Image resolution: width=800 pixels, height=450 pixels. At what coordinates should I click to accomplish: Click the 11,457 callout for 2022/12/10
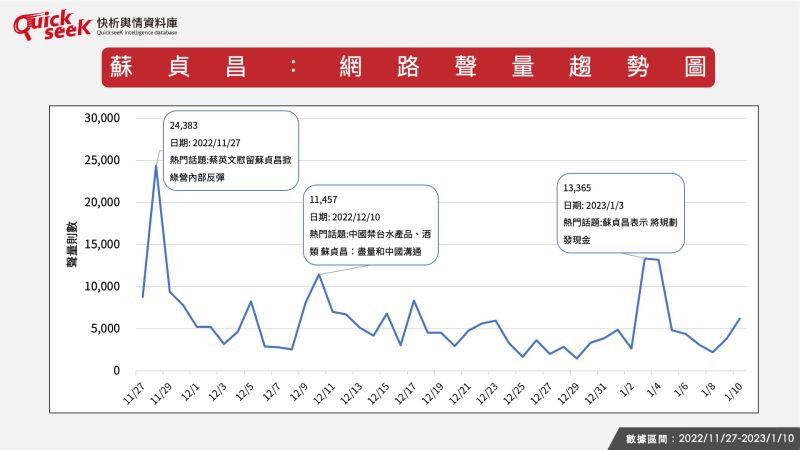pos(371,225)
